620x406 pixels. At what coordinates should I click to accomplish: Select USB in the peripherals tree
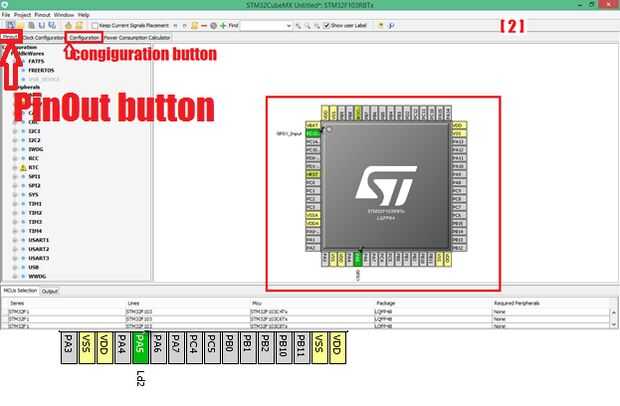pos(34,268)
